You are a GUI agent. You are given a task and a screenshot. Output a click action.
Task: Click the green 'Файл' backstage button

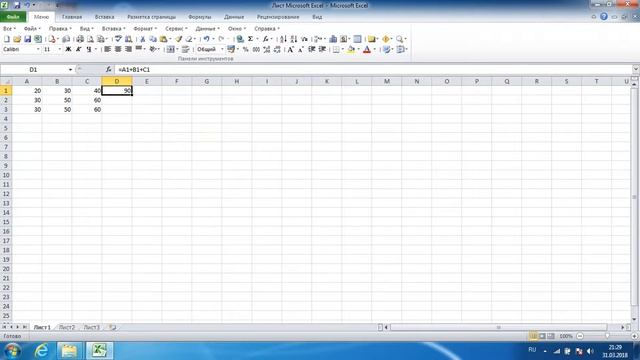(x=13, y=17)
